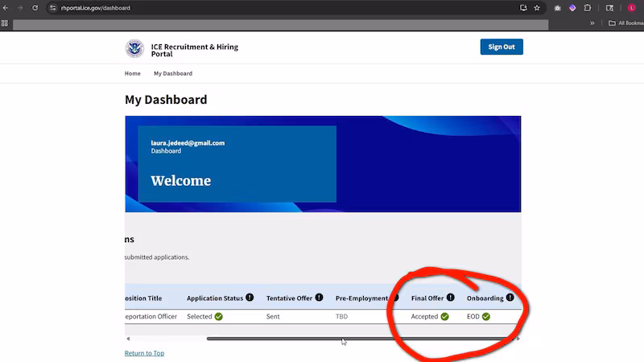The width and height of the screenshot is (644, 362).
Task: Click the browser forward arrow
Action: [20, 8]
